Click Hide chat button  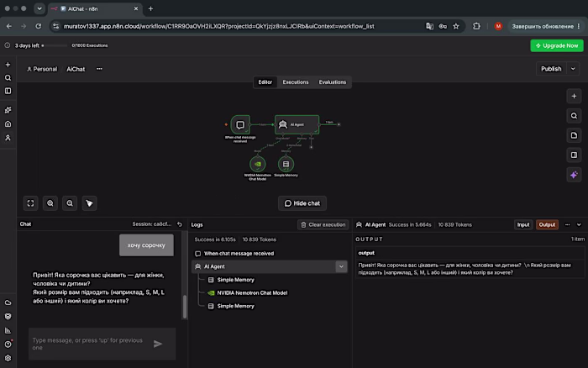(x=302, y=203)
